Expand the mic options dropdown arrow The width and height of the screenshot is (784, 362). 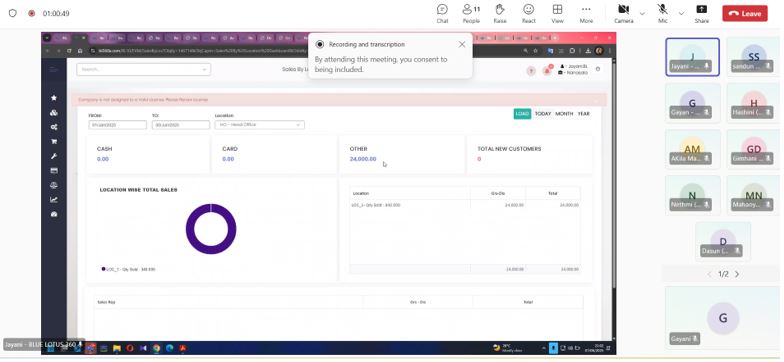(681, 14)
